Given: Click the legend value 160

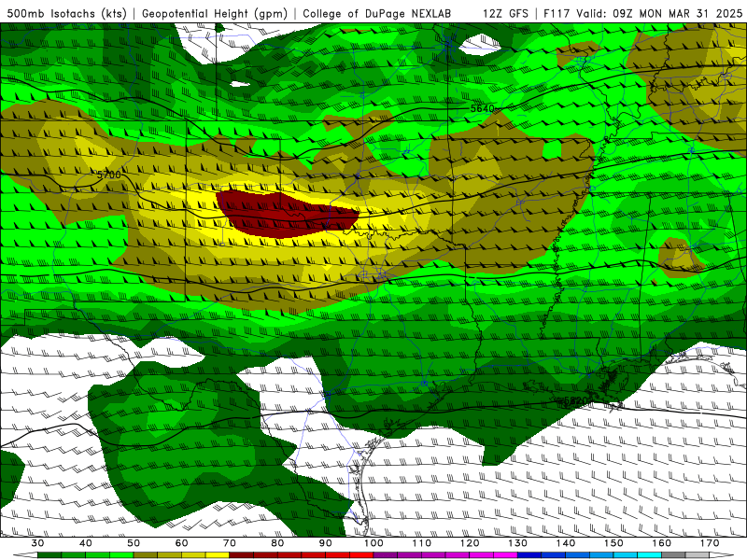Looking at the screenshot, I should [662, 543].
